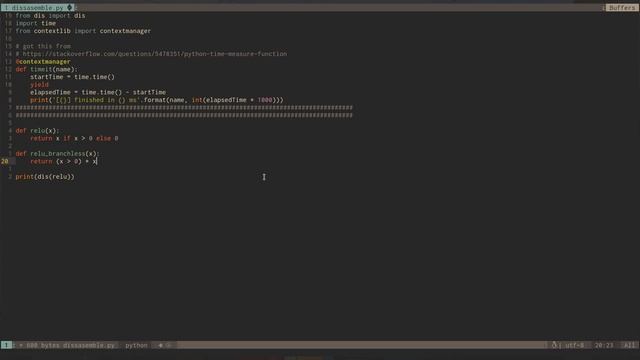Click the 'from contextlib import contextmanager' line
This screenshot has height=360, width=640.
tap(83, 31)
